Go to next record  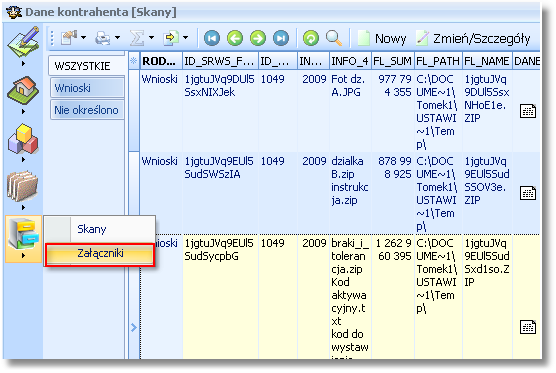click(x=258, y=38)
